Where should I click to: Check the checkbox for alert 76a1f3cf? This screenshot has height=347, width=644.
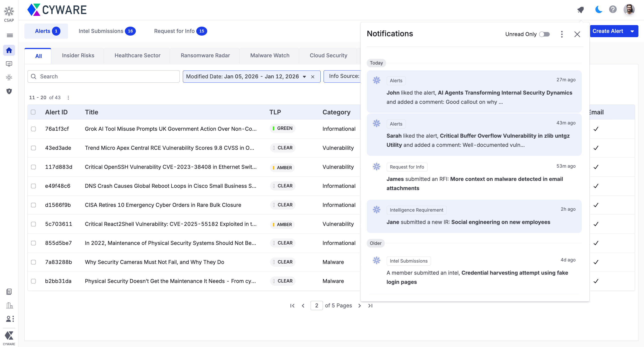click(x=34, y=129)
